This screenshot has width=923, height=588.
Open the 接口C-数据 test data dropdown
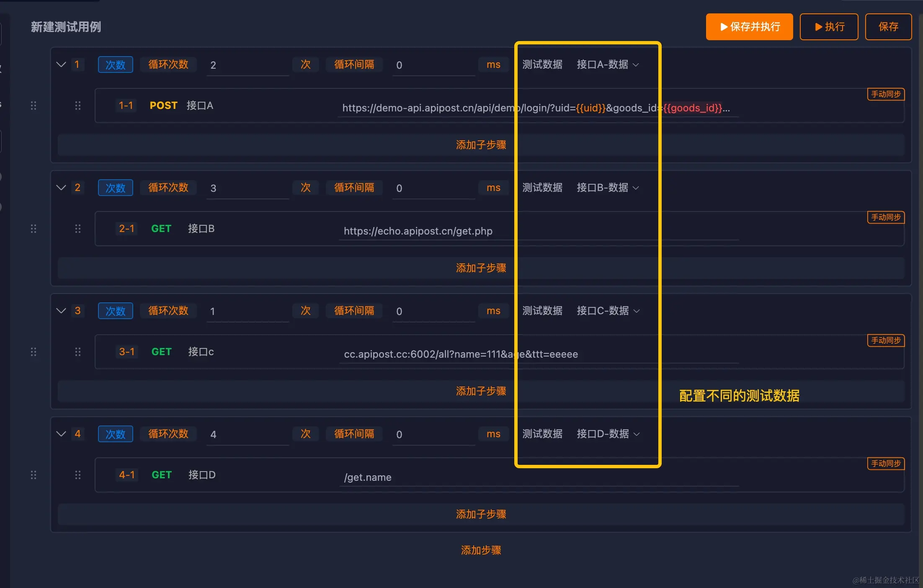coord(608,311)
